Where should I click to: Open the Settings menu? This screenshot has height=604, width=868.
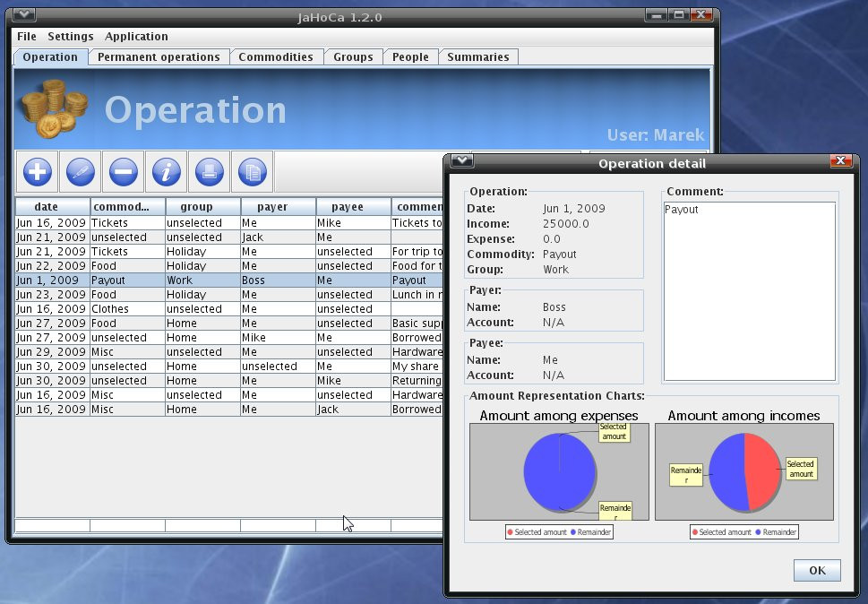(70, 37)
